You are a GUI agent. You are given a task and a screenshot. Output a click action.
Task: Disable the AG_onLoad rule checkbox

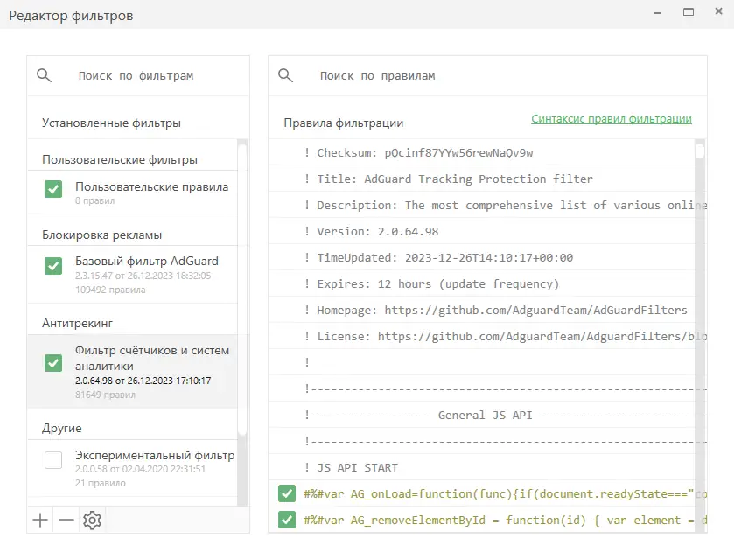click(286, 493)
